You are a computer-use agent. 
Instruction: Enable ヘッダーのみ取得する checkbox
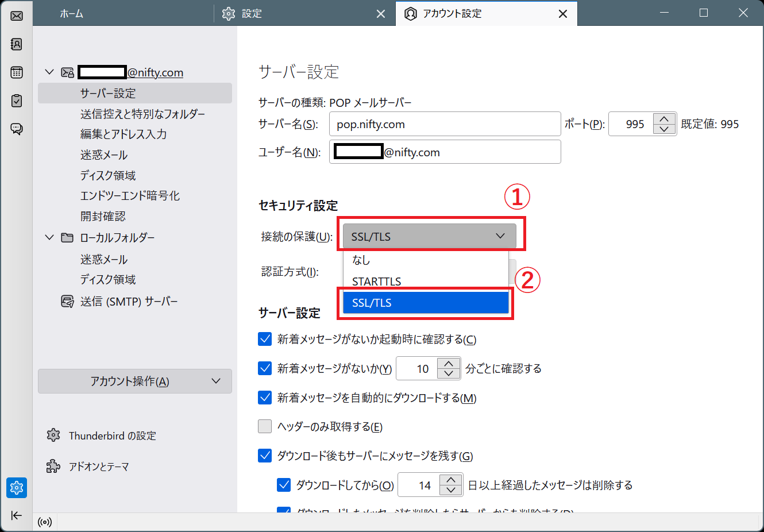point(265,426)
